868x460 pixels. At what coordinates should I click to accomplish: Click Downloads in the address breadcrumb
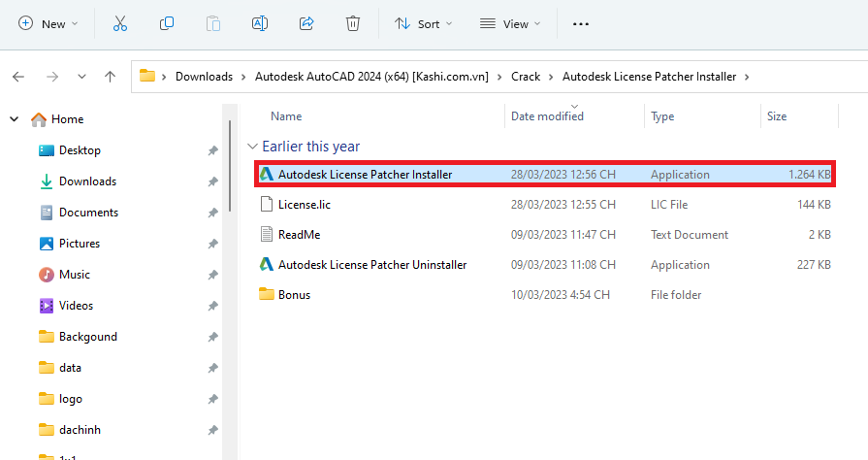pyautogui.click(x=204, y=77)
